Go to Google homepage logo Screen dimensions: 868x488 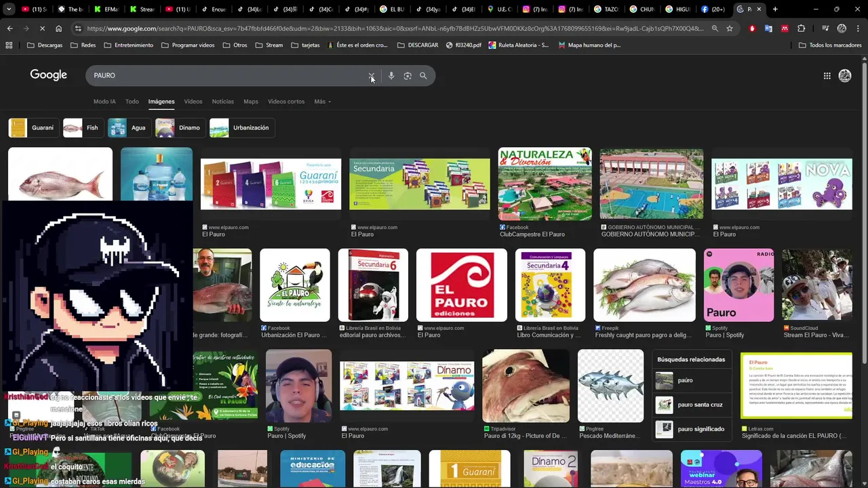tap(48, 75)
